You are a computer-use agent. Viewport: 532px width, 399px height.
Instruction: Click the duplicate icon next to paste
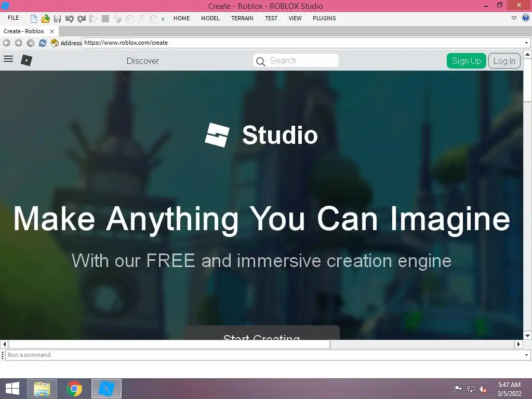click(153, 19)
